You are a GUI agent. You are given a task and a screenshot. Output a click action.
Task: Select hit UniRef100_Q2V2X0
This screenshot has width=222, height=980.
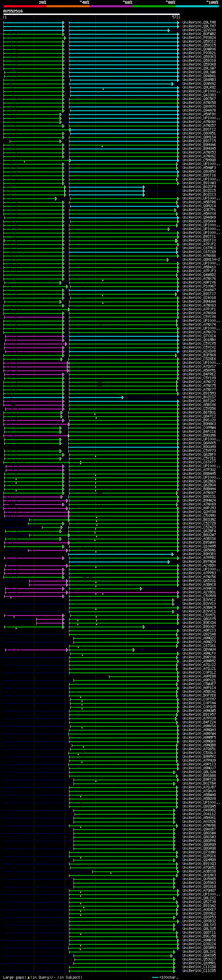[199, 30]
